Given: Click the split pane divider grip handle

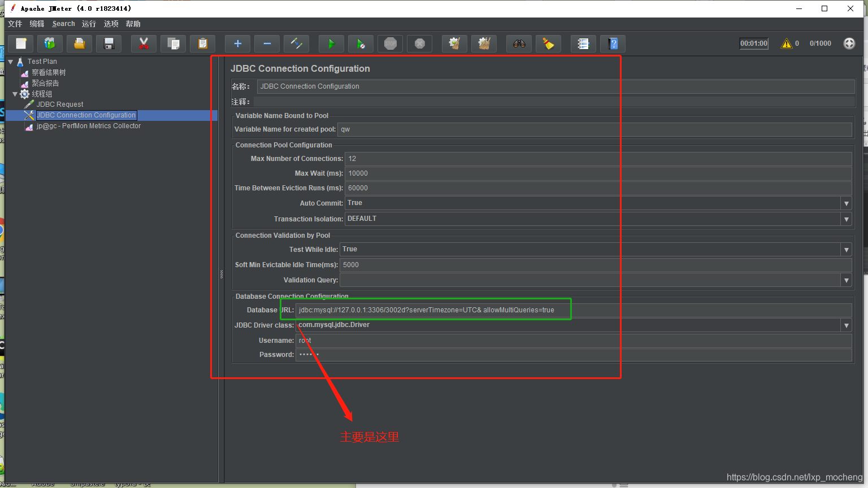Looking at the screenshot, I should tap(222, 274).
